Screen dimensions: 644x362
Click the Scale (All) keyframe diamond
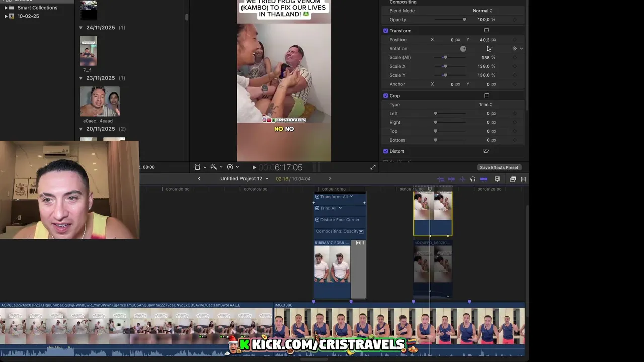click(x=514, y=57)
